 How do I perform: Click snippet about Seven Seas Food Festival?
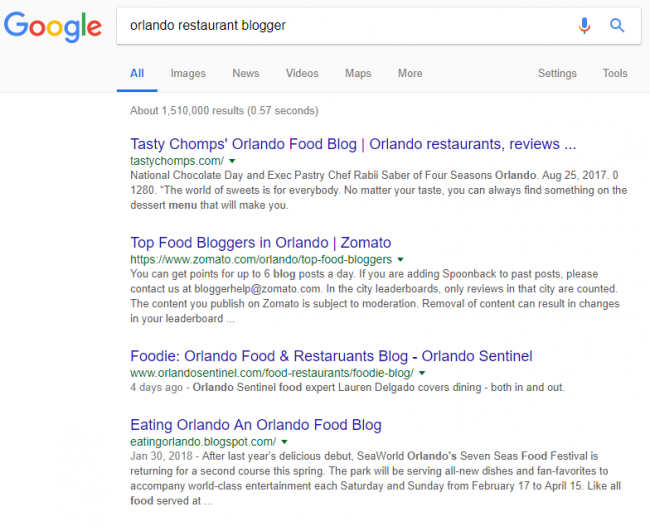[x=375, y=478]
